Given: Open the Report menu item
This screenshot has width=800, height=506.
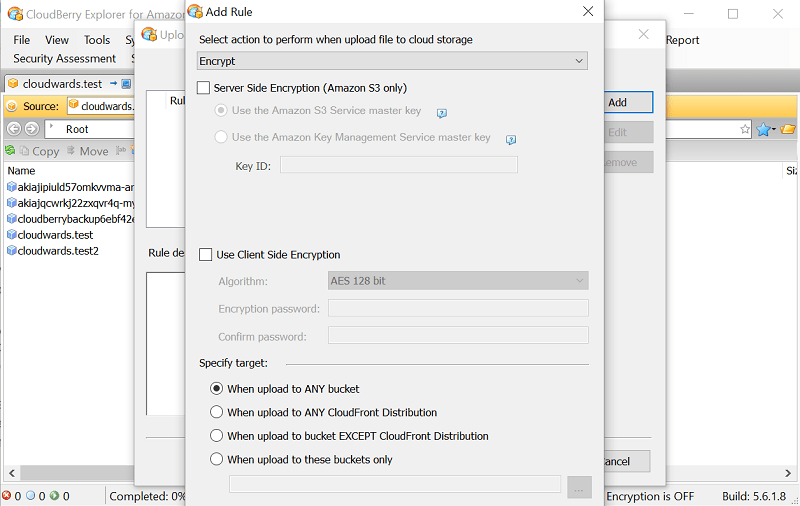Looking at the screenshot, I should tap(682, 40).
